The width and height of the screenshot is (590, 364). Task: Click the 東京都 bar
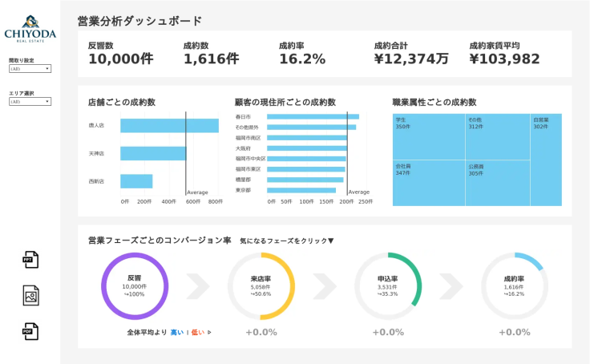301,191
